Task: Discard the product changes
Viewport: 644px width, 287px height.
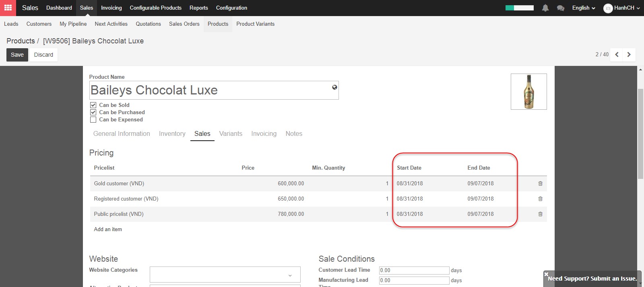Action: (43, 55)
